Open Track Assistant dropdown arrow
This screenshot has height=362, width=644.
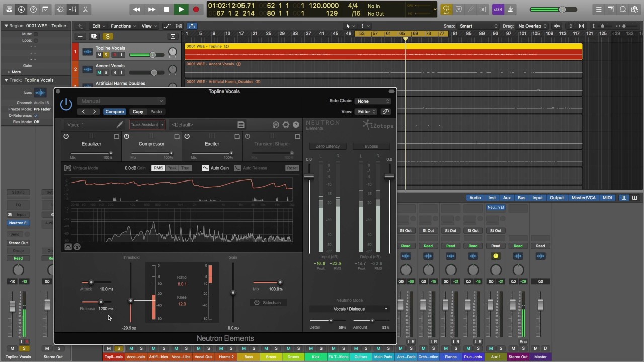(x=162, y=125)
